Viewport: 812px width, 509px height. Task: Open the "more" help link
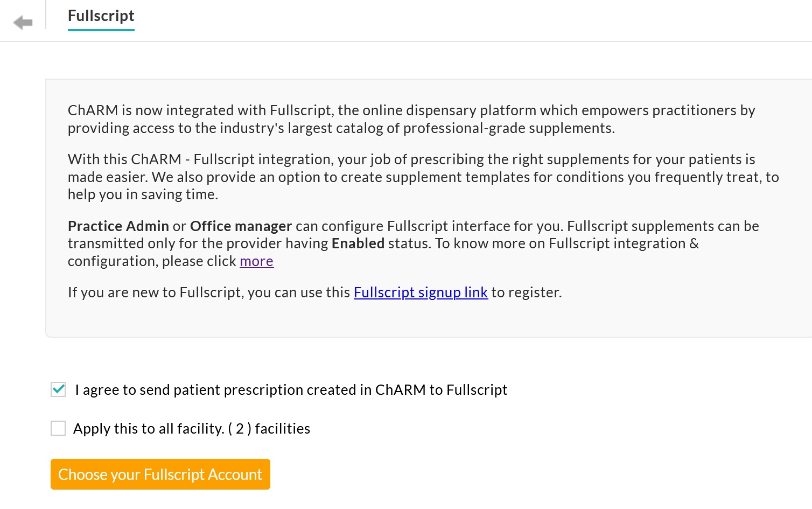coord(256,261)
